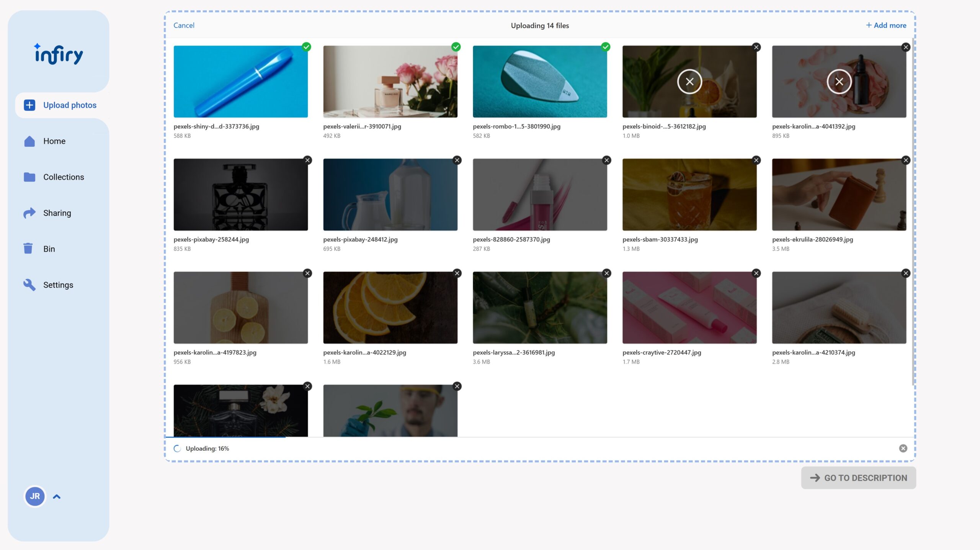Click 'Uploading 14 files' title
The height and width of the screenshot is (550, 980).
click(x=540, y=26)
